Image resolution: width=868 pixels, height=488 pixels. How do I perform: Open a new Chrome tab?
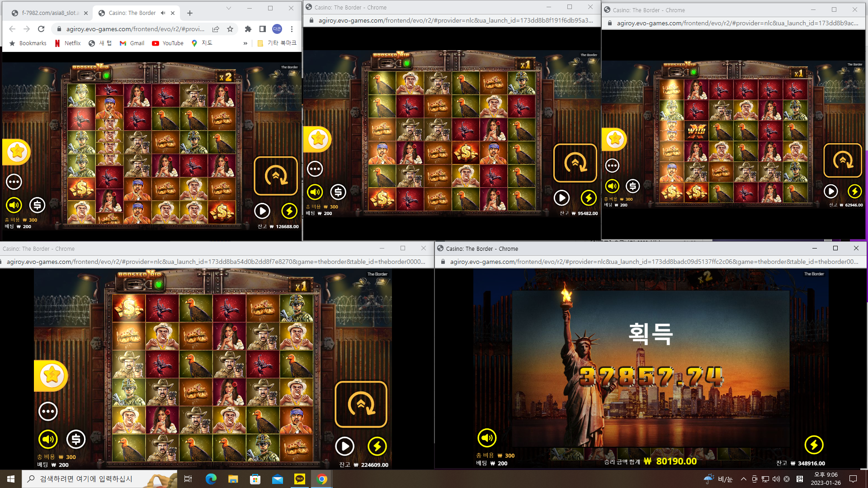click(x=190, y=13)
